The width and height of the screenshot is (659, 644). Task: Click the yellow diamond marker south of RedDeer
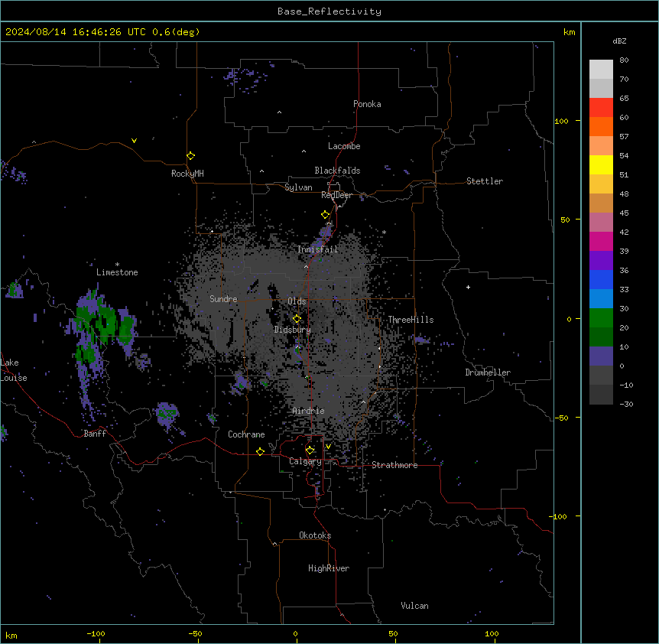(x=325, y=215)
